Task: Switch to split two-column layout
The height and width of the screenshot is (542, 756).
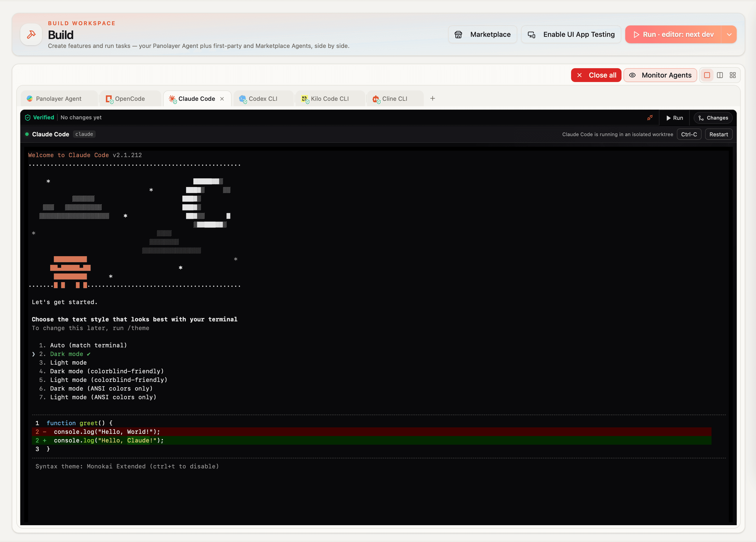Action: coord(720,75)
